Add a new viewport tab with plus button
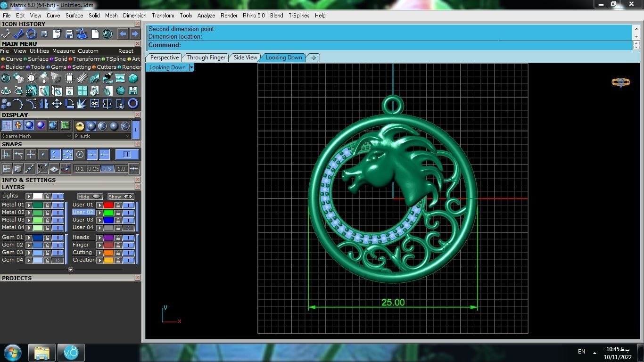644x362 pixels. pos(314,58)
